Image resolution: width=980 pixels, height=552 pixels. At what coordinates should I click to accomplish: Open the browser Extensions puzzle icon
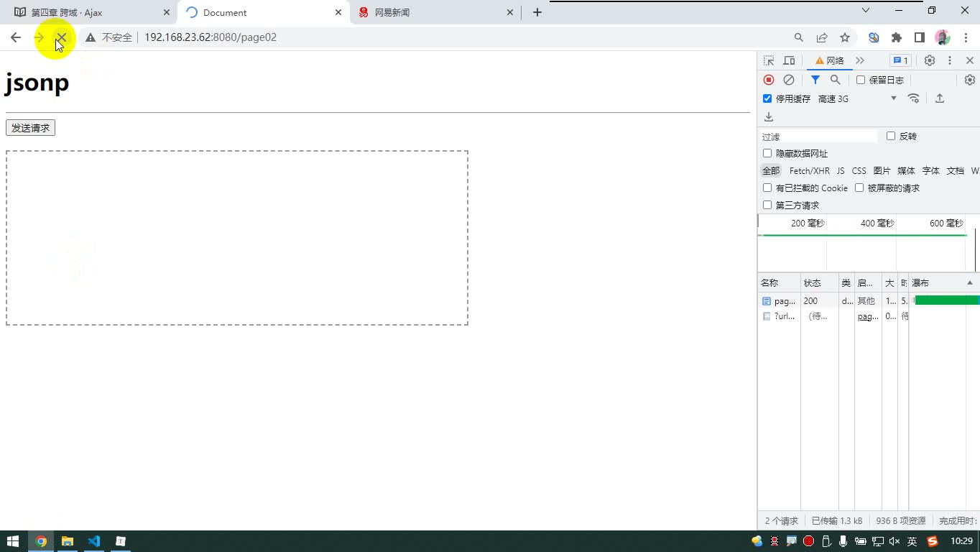pyautogui.click(x=896, y=37)
